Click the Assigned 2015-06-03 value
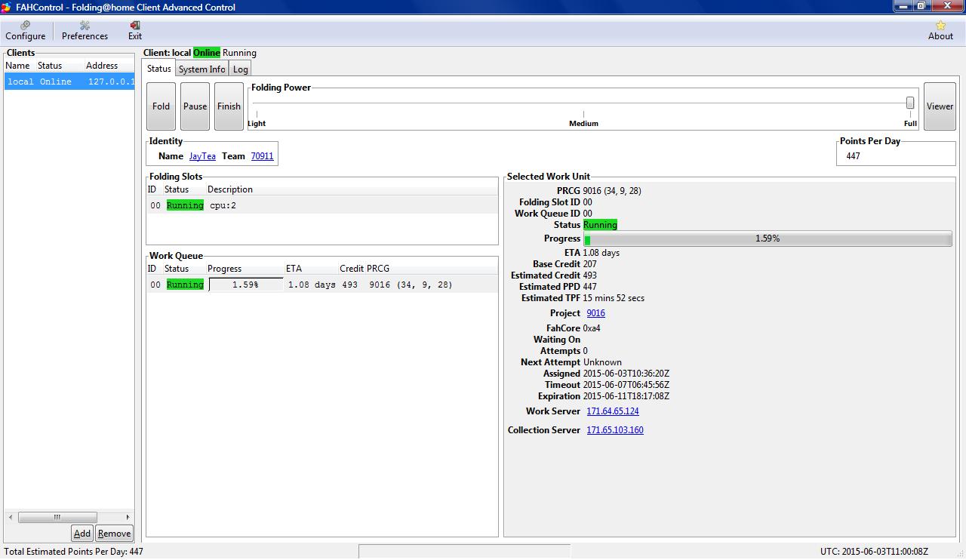The width and height of the screenshot is (966, 560). click(x=626, y=374)
